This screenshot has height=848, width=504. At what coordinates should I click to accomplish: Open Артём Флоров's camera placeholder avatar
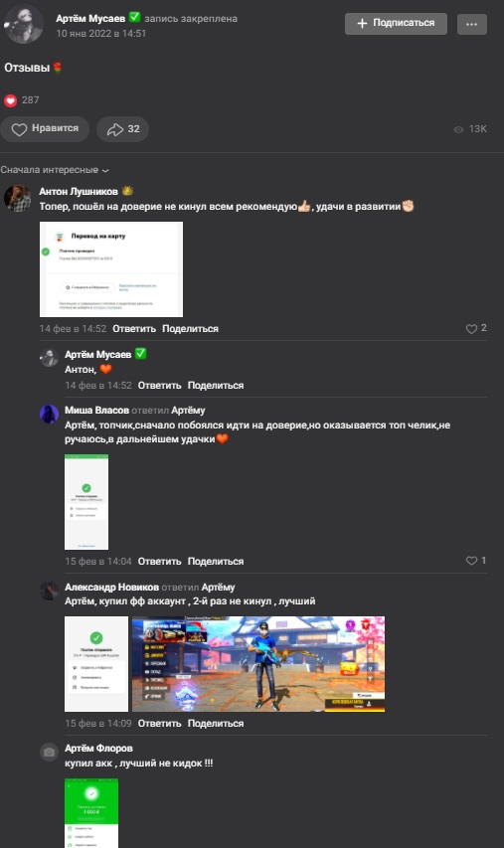pyautogui.click(x=49, y=752)
